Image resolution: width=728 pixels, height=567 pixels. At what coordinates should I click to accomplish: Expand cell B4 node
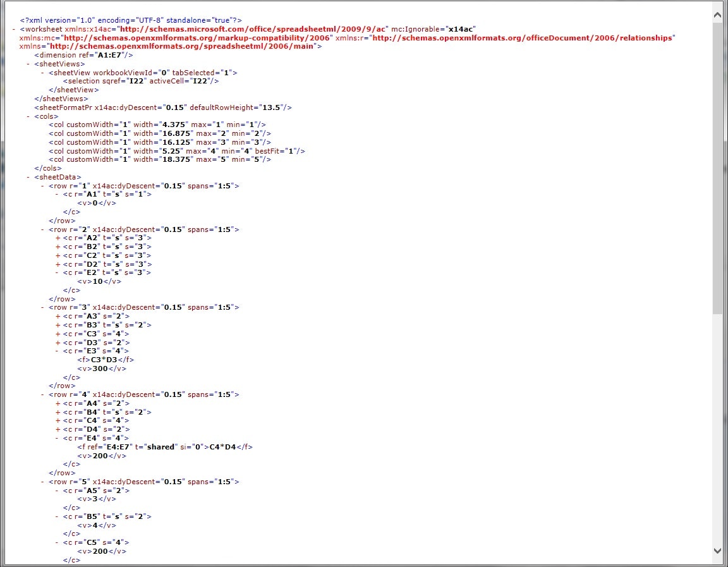pyautogui.click(x=58, y=413)
